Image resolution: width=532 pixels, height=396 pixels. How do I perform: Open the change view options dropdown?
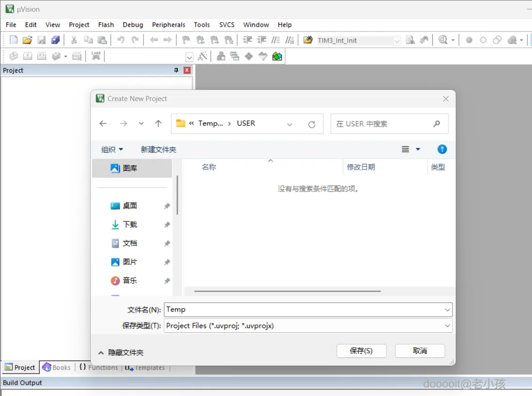418,149
